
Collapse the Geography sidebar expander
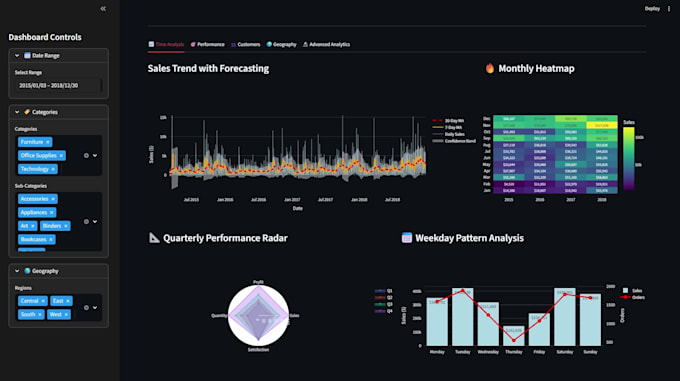click(x=59, y=271)
